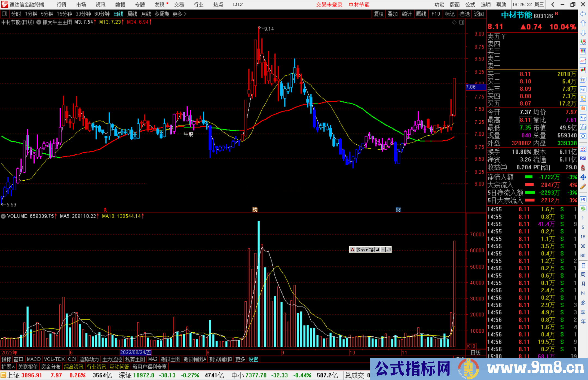Toggle the VOLUME indicator round collapse button
The width and height of the screenshot is (588, 380).
(3, 216)
